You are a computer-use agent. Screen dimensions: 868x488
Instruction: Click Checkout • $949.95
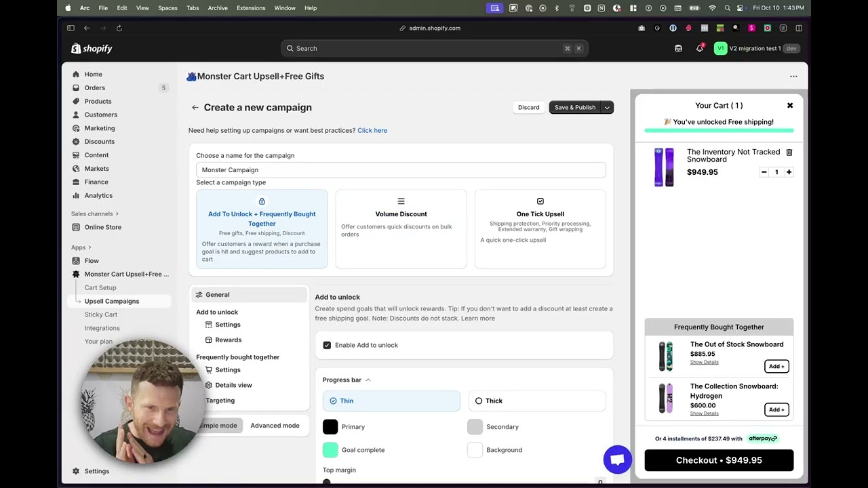pos(719,460)
